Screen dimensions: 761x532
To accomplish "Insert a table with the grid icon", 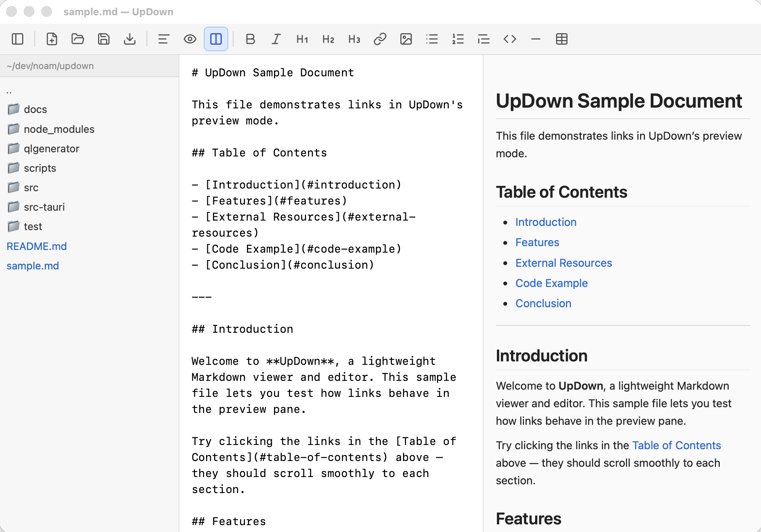I will click(562, 39).
